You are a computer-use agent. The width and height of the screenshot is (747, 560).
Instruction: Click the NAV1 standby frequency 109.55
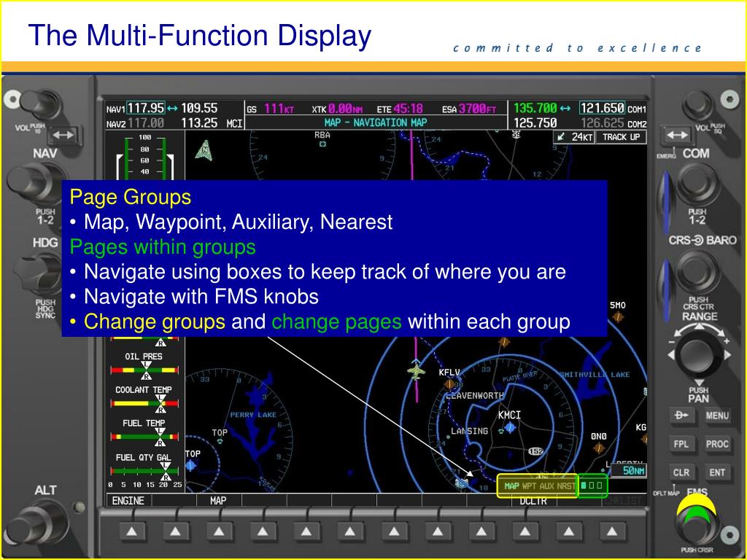pyautogui.click(x=199, y=109)
